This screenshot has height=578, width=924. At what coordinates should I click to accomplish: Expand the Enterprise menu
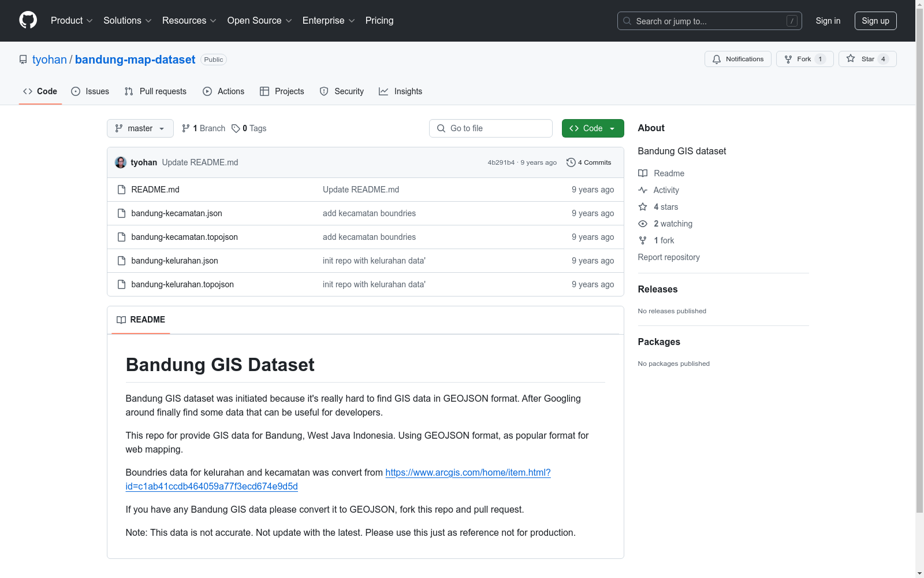pyautogui.click(x=329, y=21)
